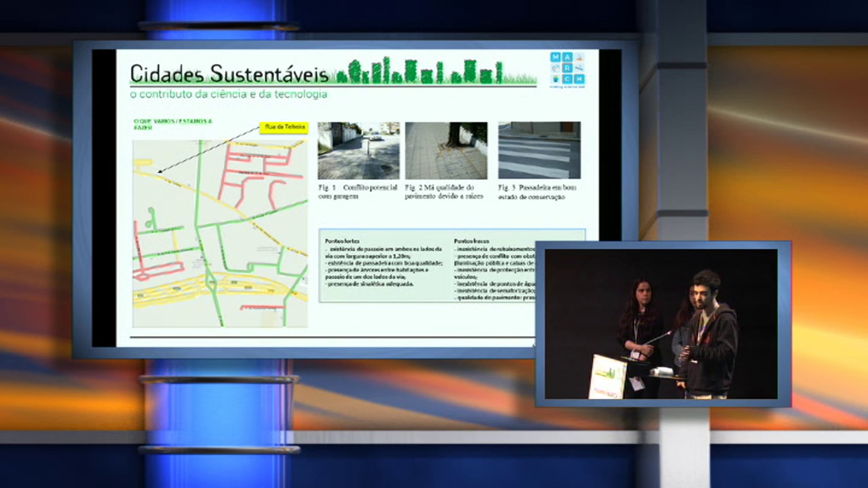Click the 'Pontos fracos' heading

click(x=472, y=241)
